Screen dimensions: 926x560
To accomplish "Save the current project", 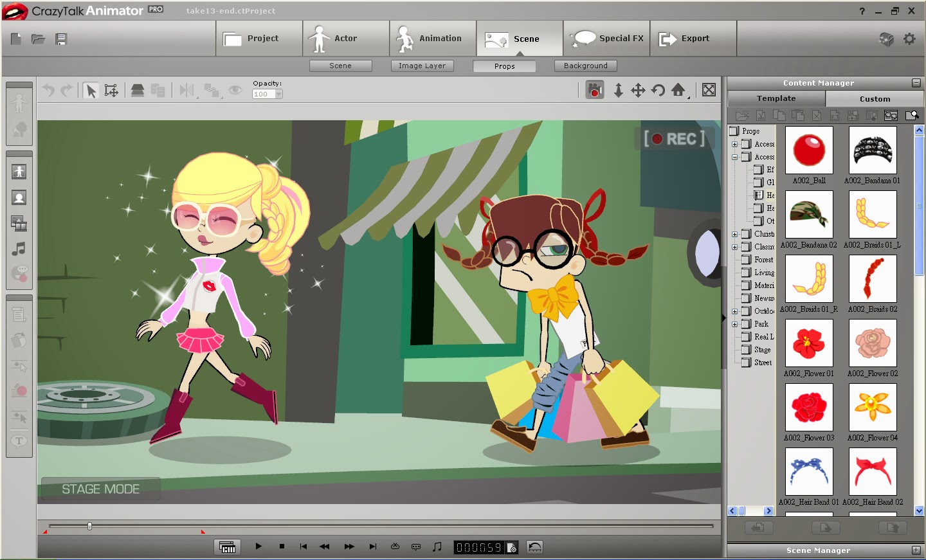I will [61, 39].
